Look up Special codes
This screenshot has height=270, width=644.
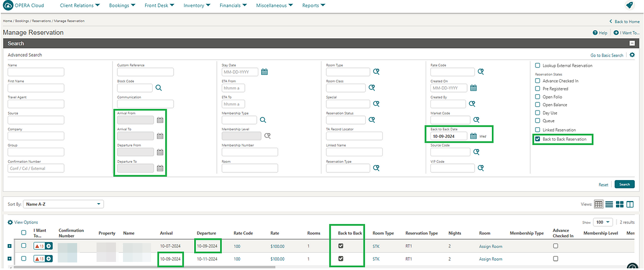coord(376,104)
